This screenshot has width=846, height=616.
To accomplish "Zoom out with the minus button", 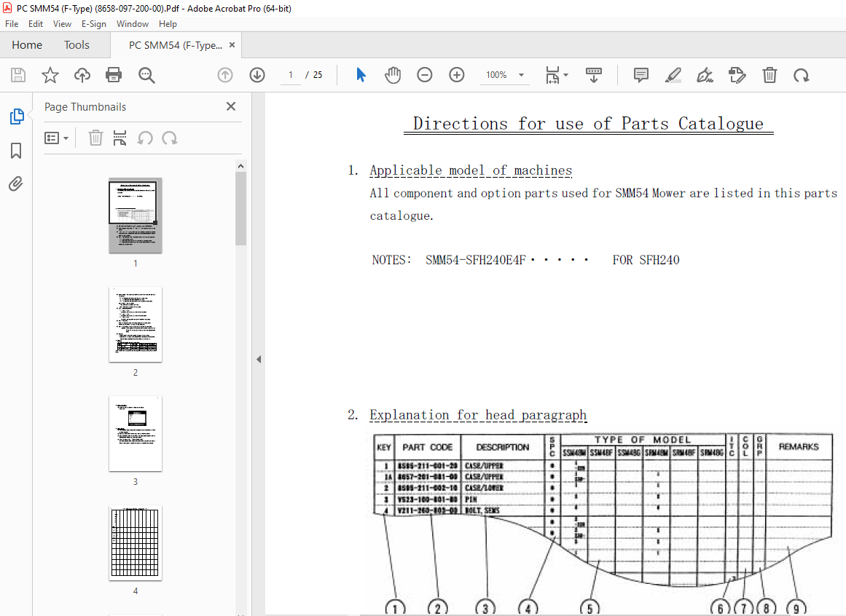I will pos(425,75).
